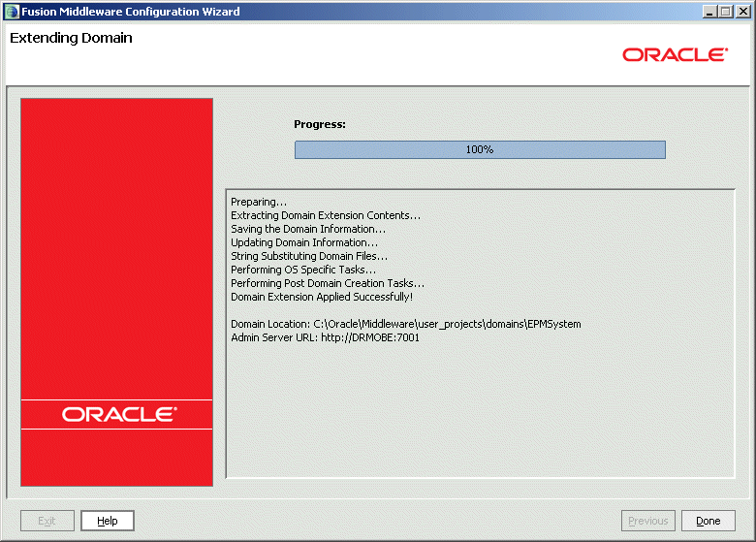756x542 pixels.
Task: Open the Help button
Action: point(107,521)
